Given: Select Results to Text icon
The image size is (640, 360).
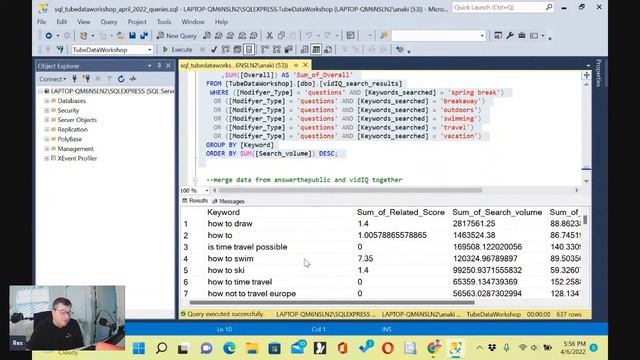Looking at the screenshot, I should 304,50.
